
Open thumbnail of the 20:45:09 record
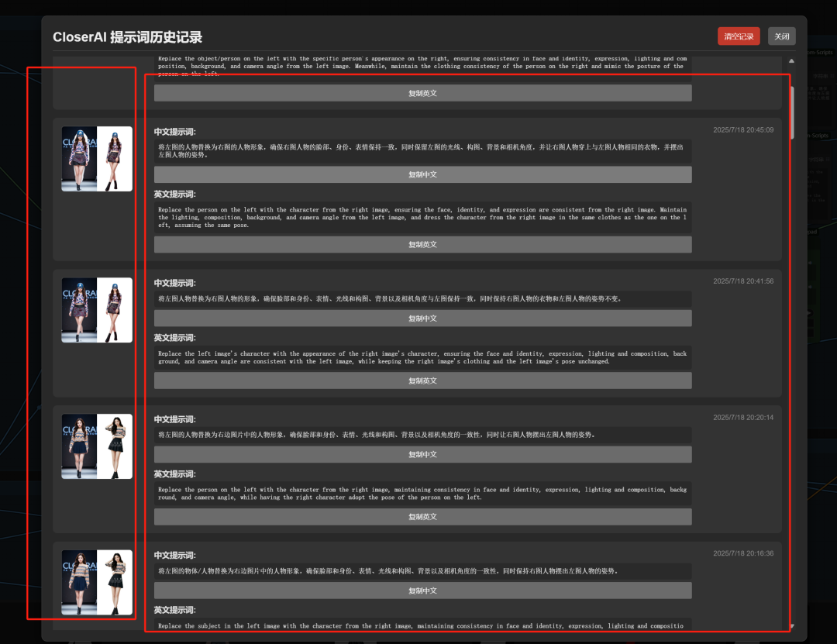(97, 159)
